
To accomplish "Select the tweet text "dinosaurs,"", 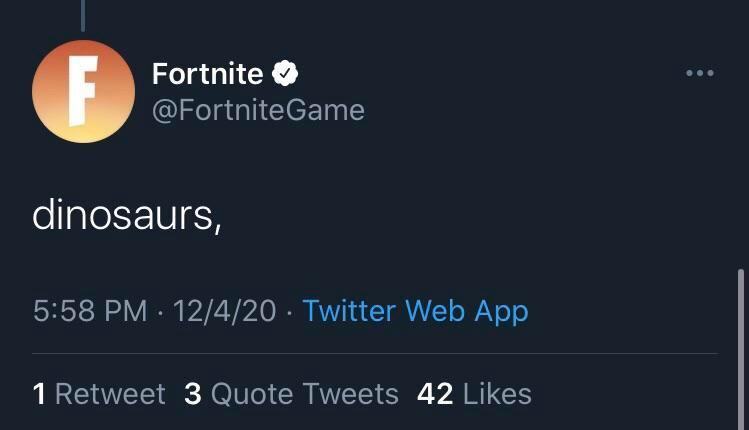I will [x=125, y=215].
